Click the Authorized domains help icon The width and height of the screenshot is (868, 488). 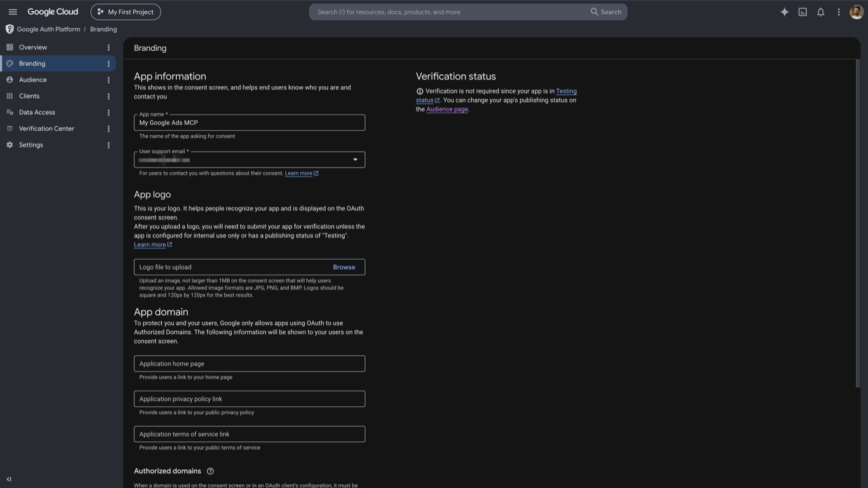tap(210, 471)
